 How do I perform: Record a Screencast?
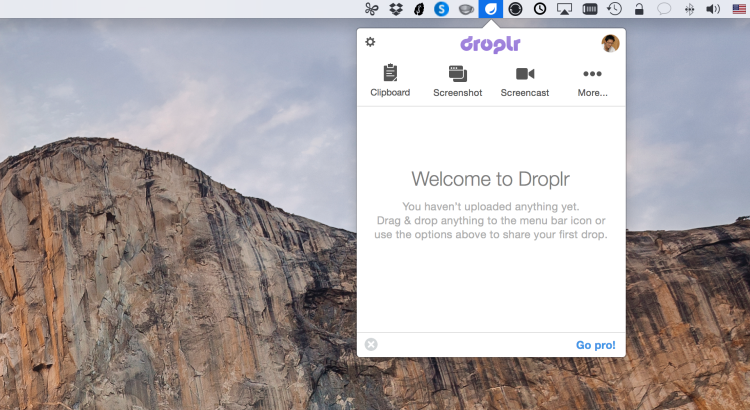[x=525, y=80]
